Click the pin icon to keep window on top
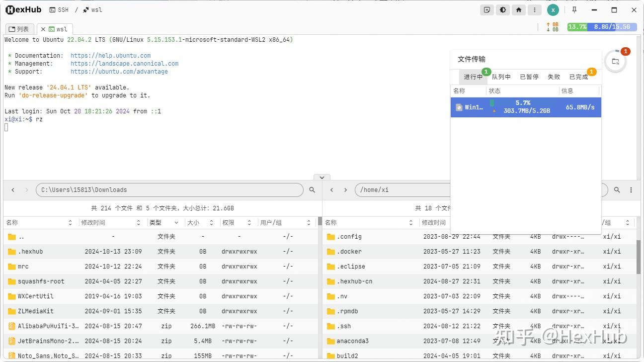 (574, 9)
